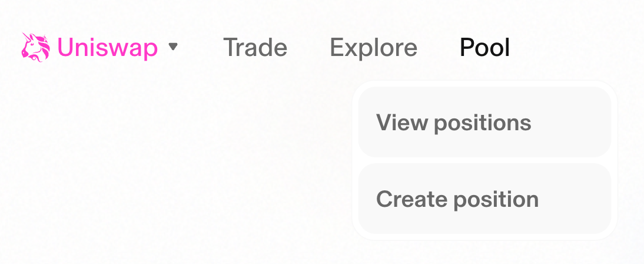Screen dimensions: 644x264
Task: Switch to Explore in top navigation
Action: tap(373, 48)
